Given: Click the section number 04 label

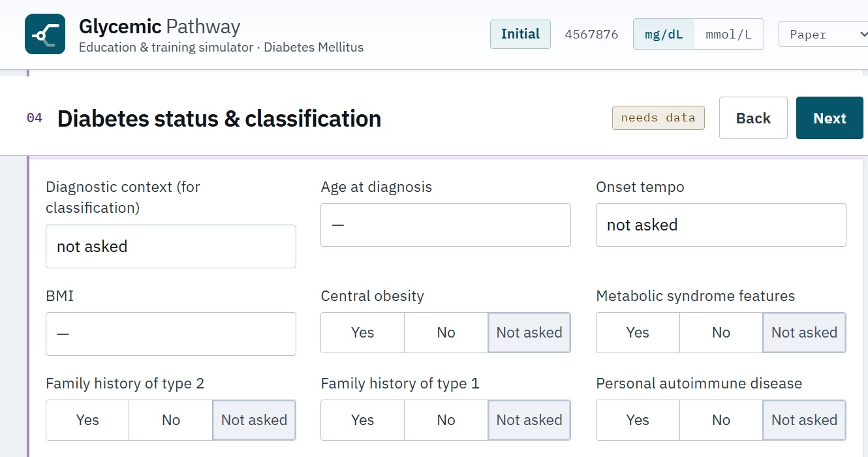Looking at the screenshot, I should click(x=35, y=118).
